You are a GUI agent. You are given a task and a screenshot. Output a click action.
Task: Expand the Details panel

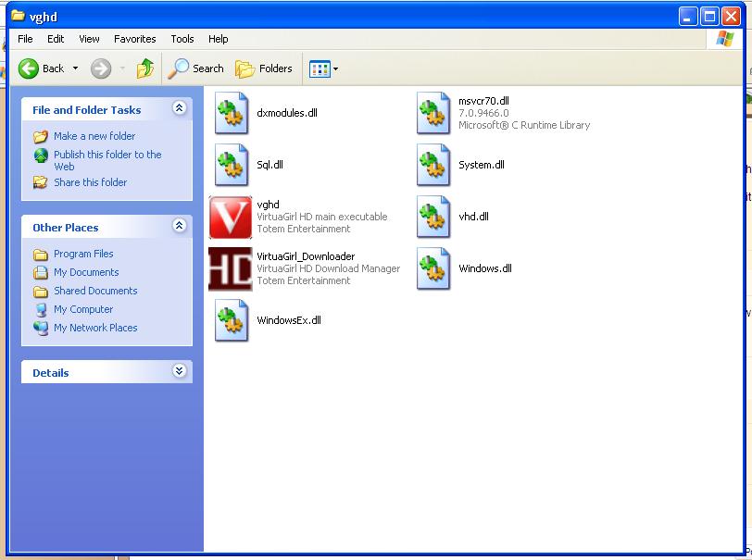point(179,372)
